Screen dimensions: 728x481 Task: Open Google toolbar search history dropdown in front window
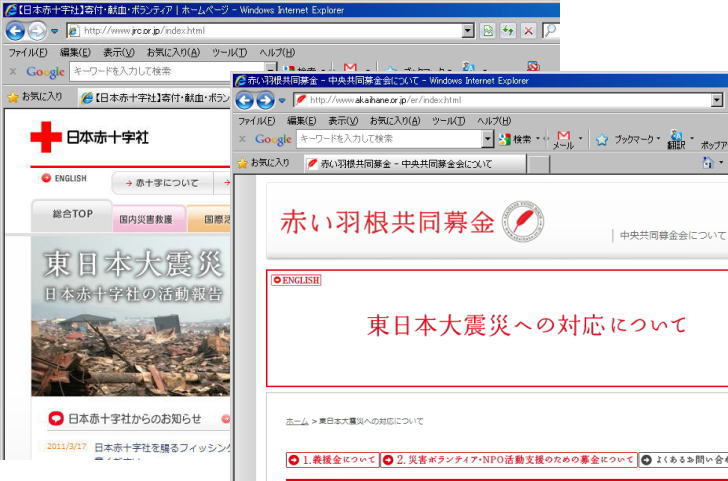click(x=488, y=139)
